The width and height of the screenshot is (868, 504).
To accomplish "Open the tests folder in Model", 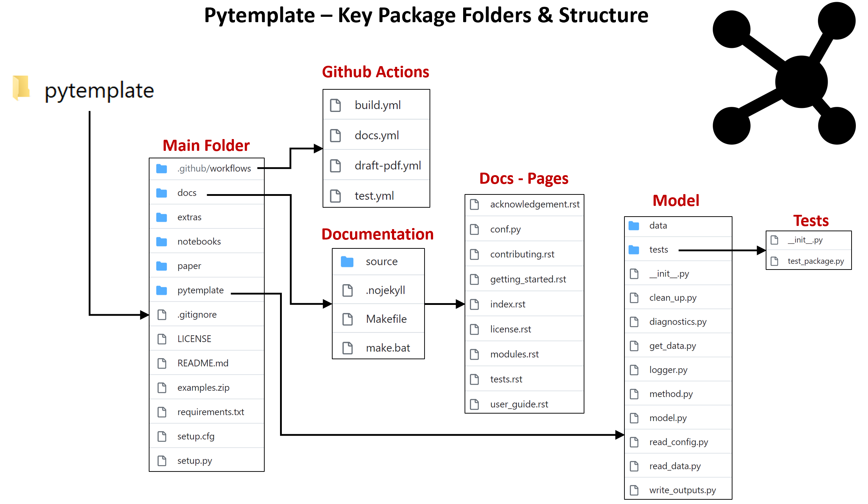I will point(658,249).
